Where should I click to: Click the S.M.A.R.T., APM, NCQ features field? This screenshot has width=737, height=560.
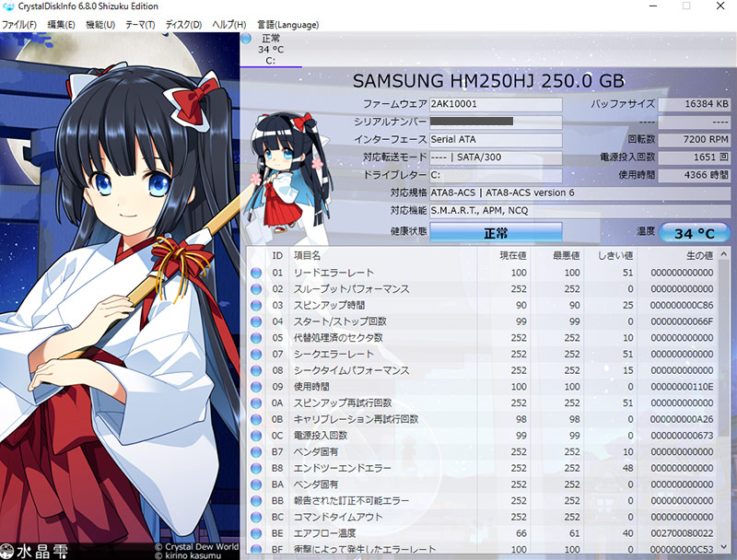coord(580,211)
